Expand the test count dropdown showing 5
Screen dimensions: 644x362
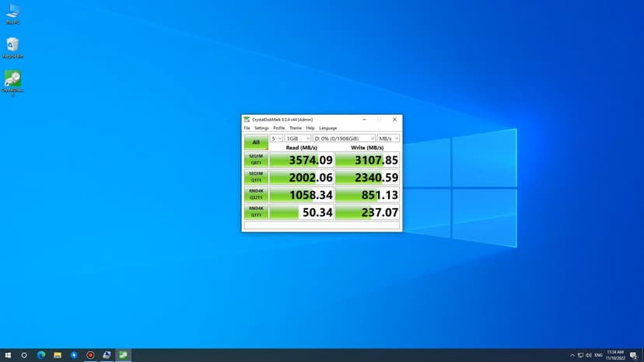point(276,138)
